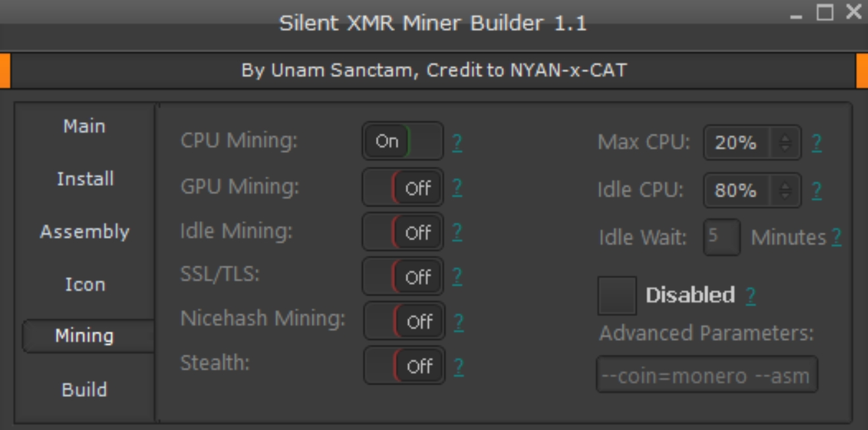Switch to the Main tab
The image size is (868, 430).
pos(84,127)
